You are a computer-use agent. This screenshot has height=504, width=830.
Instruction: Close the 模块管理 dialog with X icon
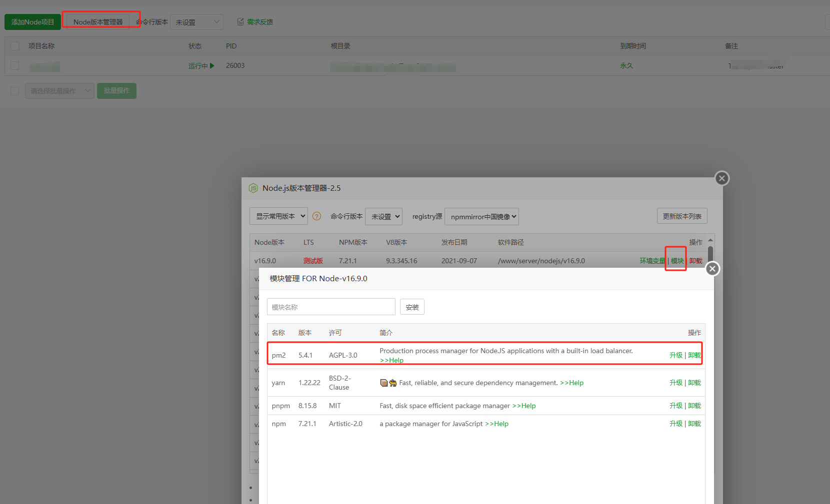click(x=712, y=269)
